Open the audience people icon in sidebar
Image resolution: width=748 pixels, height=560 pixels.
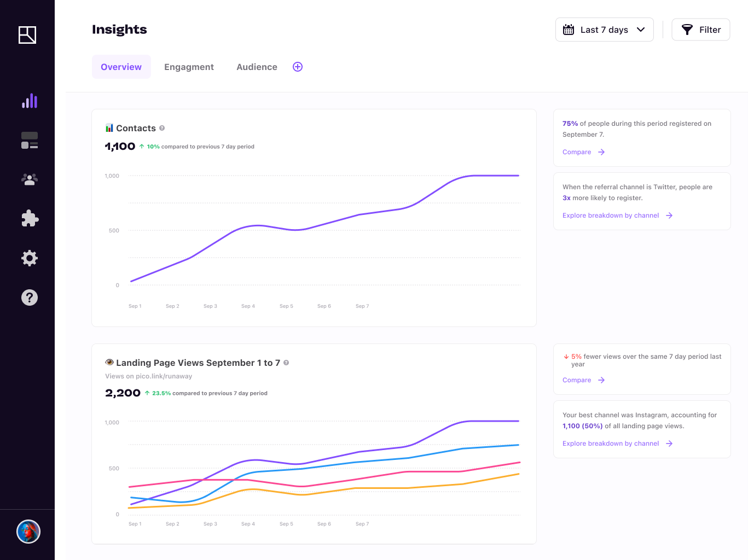[x=29, y=179]
